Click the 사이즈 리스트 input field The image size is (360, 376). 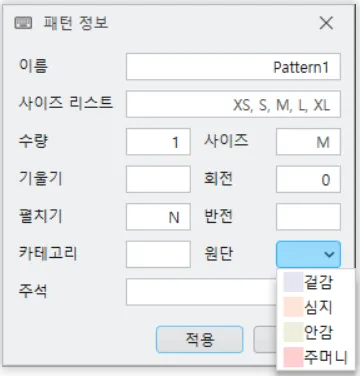point(233,104)
